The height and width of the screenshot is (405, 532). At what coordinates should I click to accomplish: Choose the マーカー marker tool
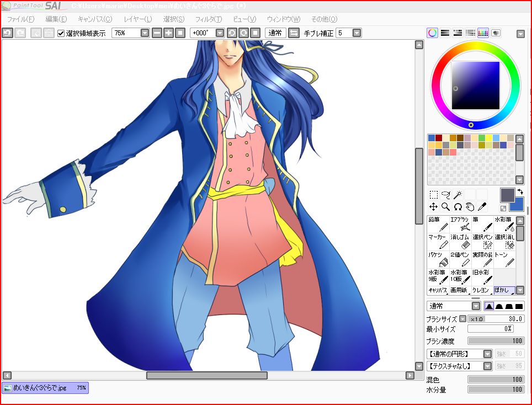438,242
